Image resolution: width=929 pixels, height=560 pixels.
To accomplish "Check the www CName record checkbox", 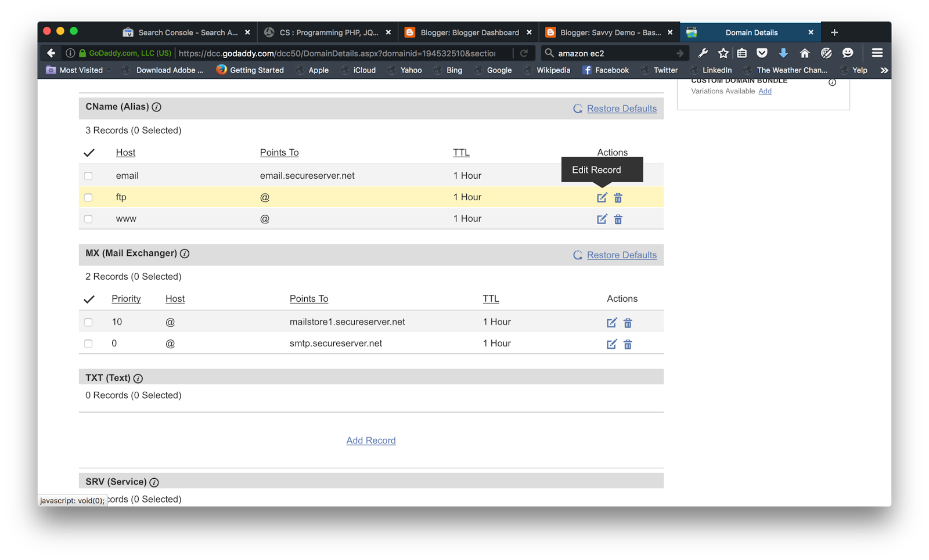I will [x=88, y=219].
